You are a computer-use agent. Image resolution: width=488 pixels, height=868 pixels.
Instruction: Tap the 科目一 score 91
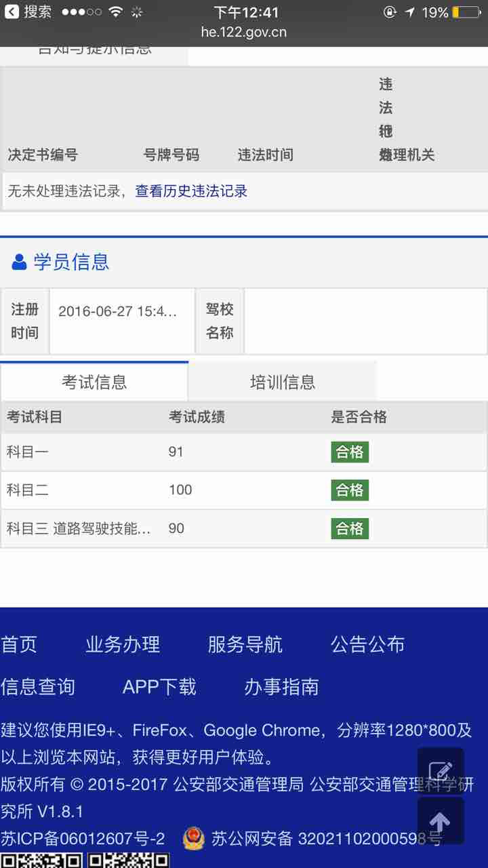click(x=176, y=452)
